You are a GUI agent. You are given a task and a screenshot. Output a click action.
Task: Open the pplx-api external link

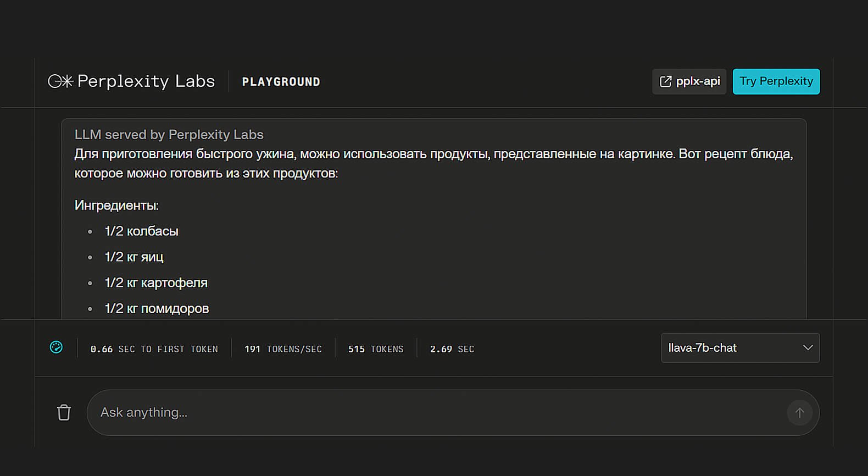689,81
